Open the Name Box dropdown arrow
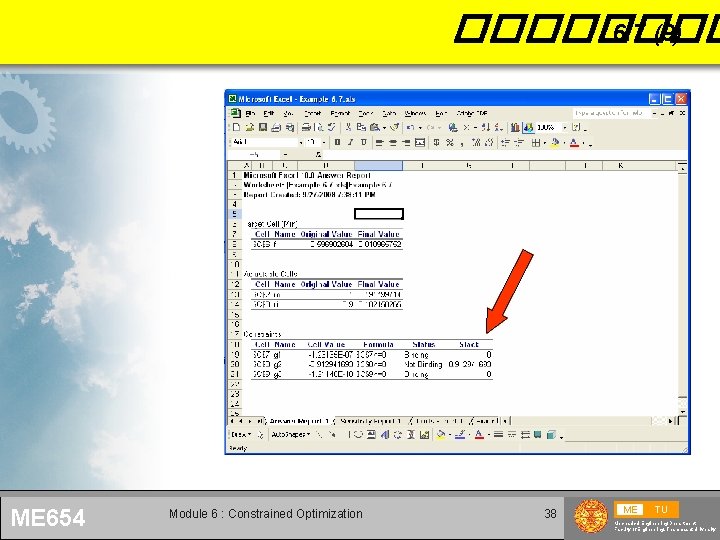 (x=285, y=155)
